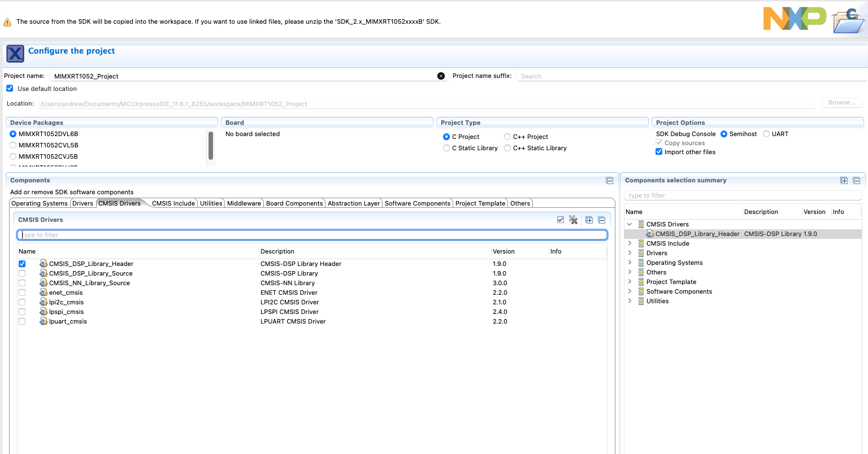Expand all items with the plus-boxes icon
Image resolution: width=868 pixels, height=454 pixels.
[588, 220]
